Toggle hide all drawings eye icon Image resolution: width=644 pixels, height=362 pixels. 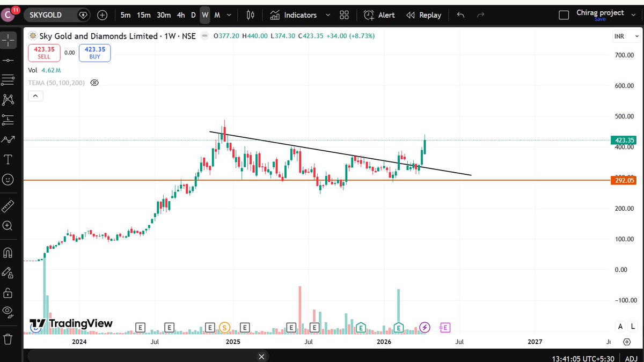(8, 312)
